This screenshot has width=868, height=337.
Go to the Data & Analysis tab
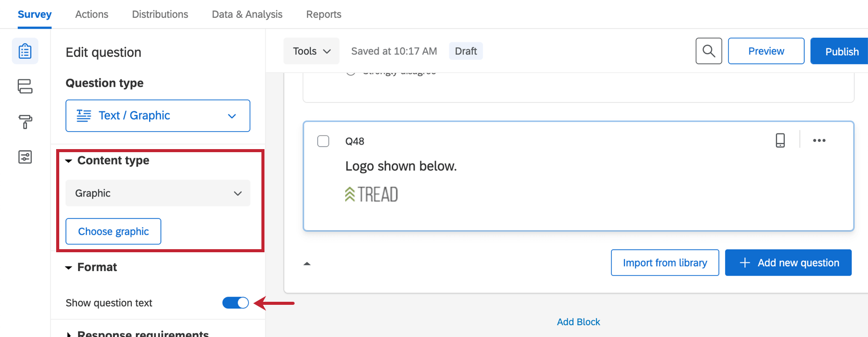pyautogui.click(x=247, y=14)
